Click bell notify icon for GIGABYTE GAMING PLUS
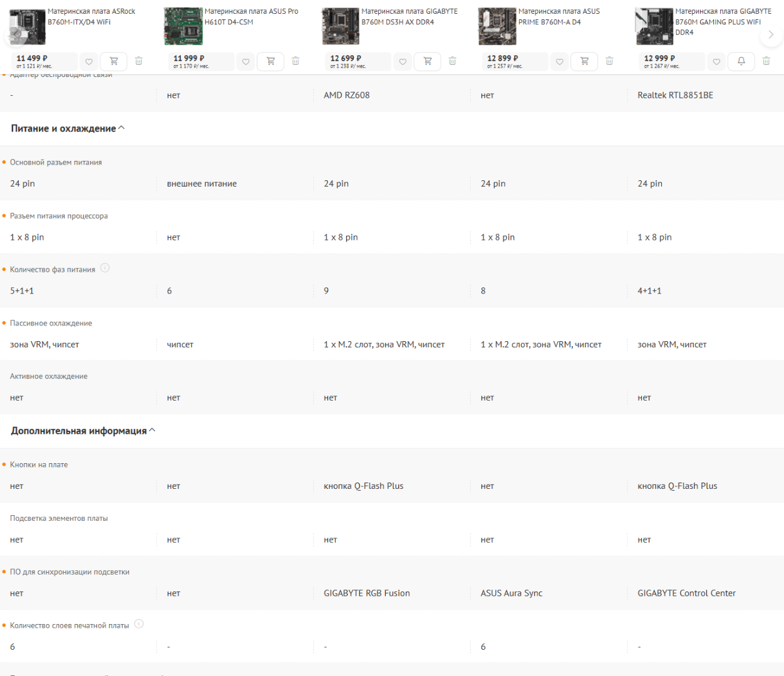784x676 pixels. 741,61
